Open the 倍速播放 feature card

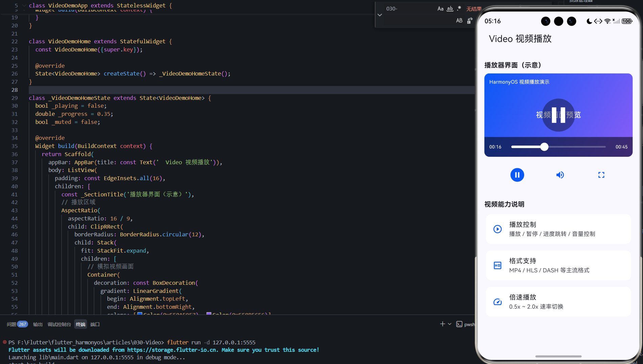pyautogui.click(x=558, y=302)
